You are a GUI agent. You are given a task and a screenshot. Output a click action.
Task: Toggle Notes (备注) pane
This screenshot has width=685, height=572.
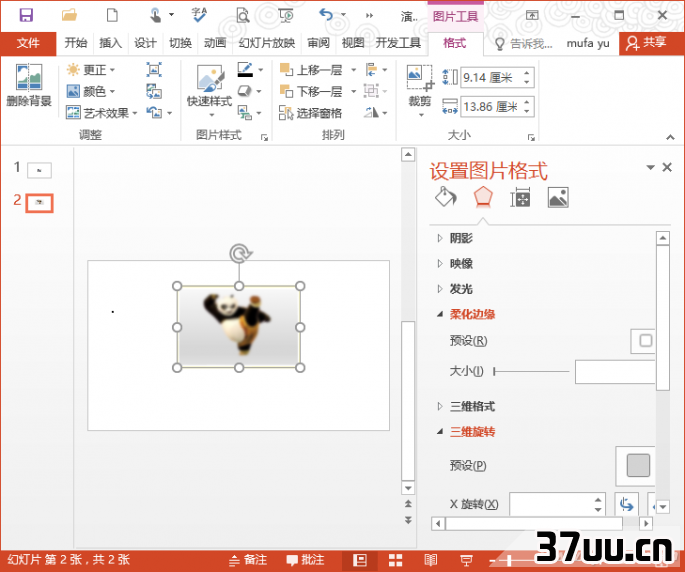coord(248,560)
